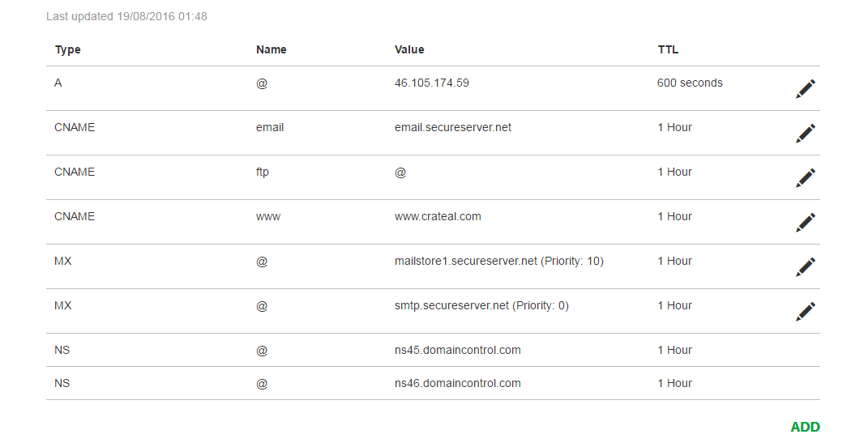Click the TTL column header
The image size is (868, 447).
(668, 49)
